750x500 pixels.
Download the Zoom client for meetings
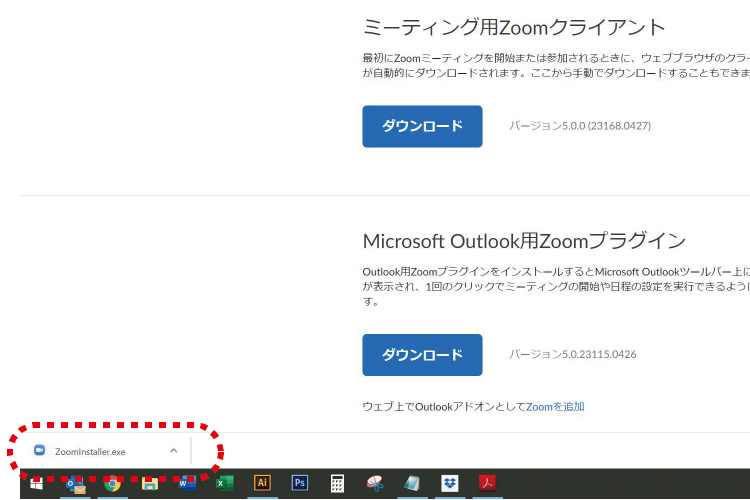[x=422, y=126]
